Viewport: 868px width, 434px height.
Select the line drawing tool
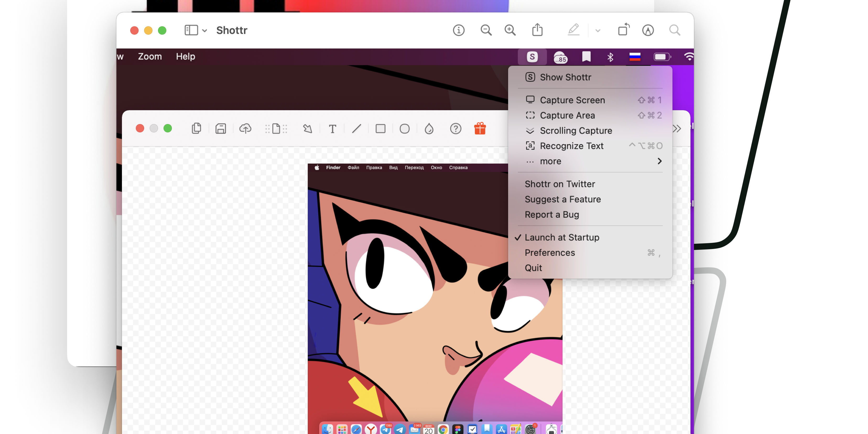pos(356,129)
